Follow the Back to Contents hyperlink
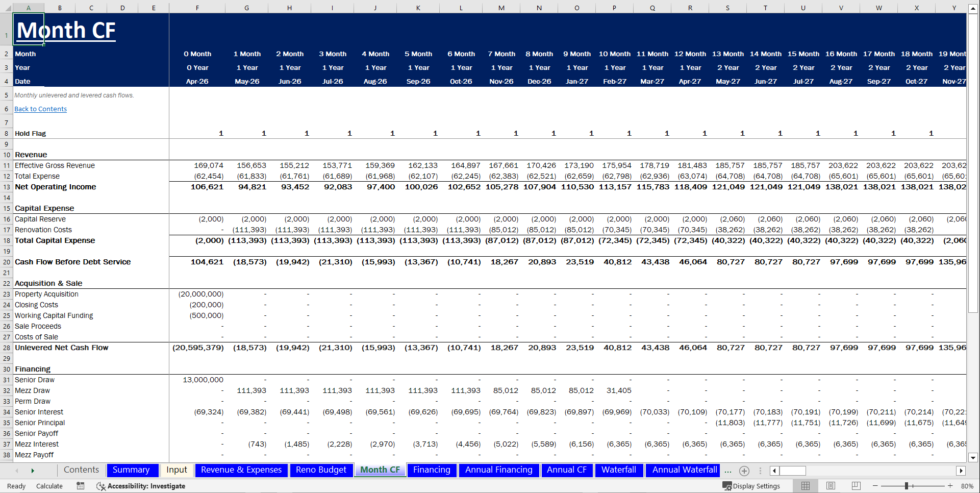This screenshot has width=980, height=493. (40, 109)
